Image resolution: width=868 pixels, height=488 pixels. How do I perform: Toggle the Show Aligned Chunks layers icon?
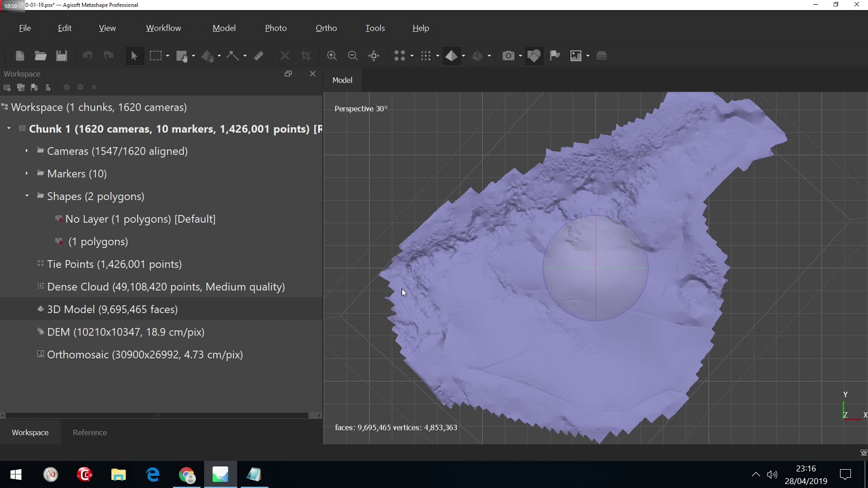tap(601, 56)
